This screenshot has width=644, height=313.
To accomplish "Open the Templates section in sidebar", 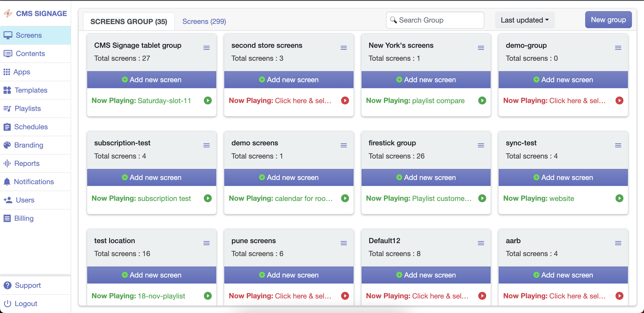I will click(x=31, y=90).
